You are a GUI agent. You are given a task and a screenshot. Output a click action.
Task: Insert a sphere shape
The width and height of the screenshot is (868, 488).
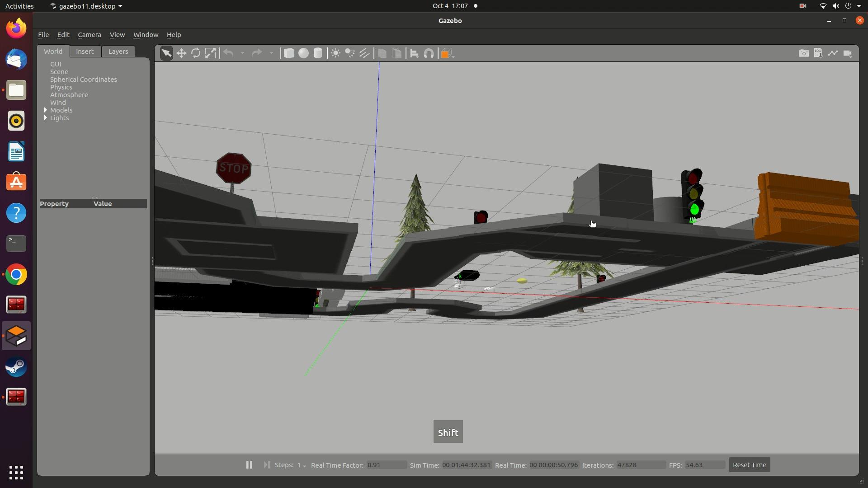[303, 53]
